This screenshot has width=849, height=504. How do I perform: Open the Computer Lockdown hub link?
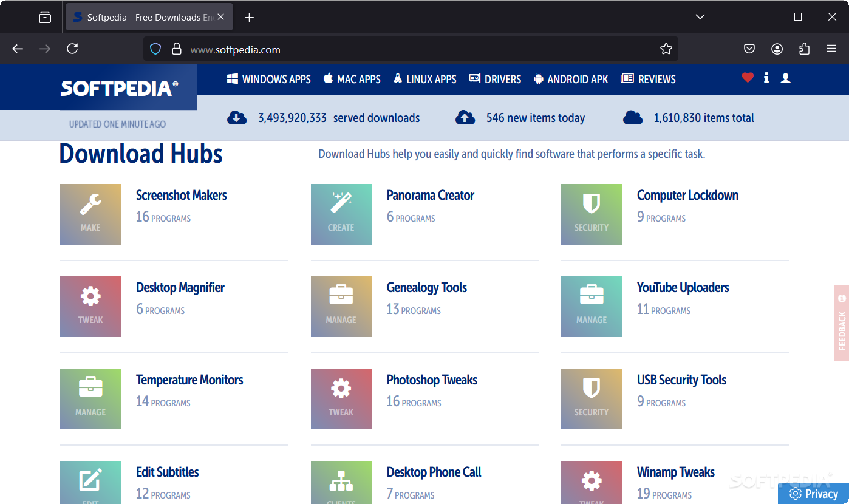click(687, 196)
